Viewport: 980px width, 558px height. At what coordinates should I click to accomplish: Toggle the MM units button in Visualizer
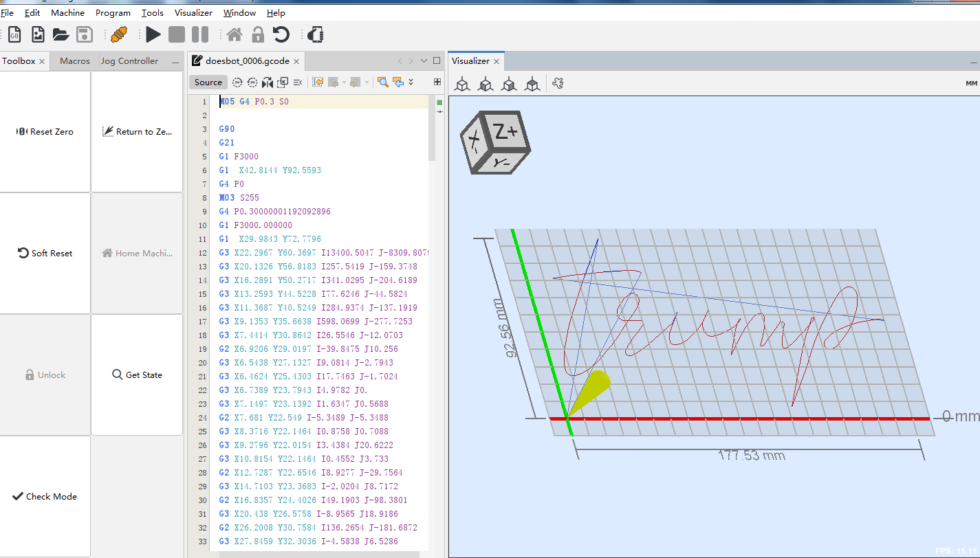(x=971, y=83)
